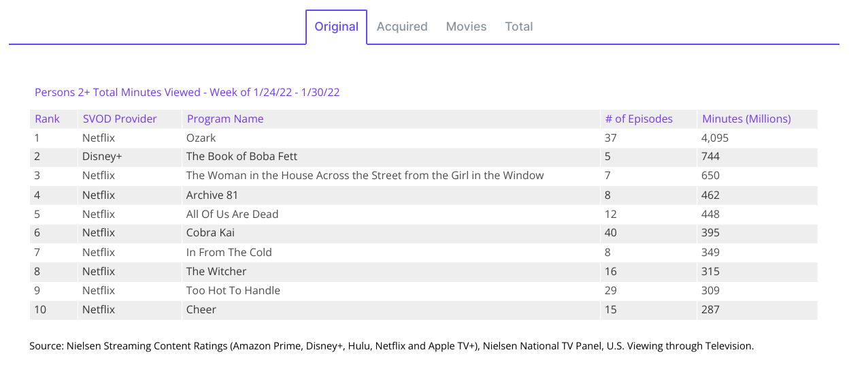Show the Total tab
Viewport: 868px width, 378px height.
point(518,27)
